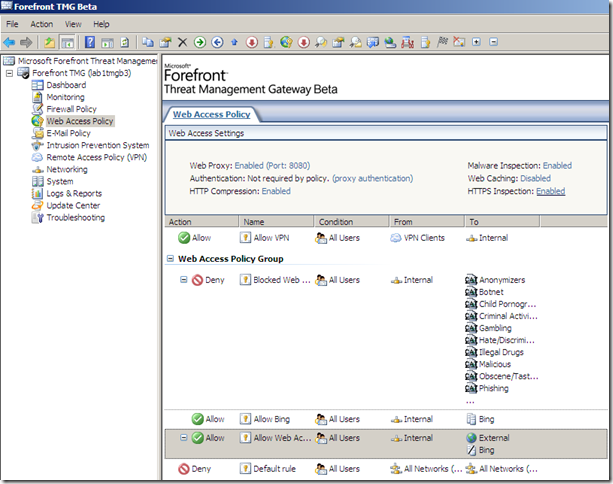Open the File menu

pos(12,24)
